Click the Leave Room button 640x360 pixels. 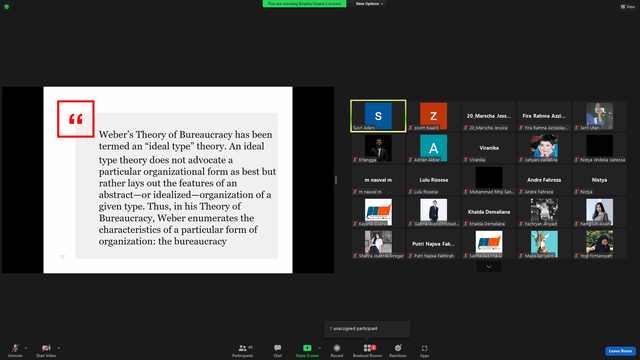click(620, 351)
